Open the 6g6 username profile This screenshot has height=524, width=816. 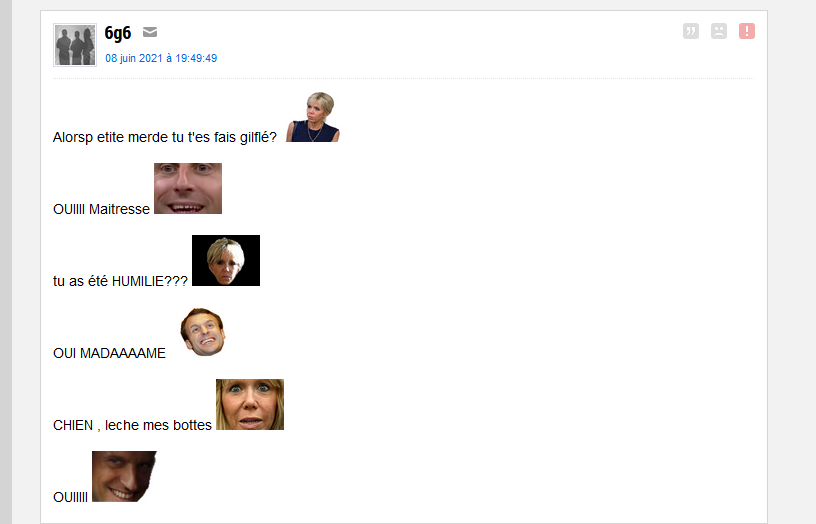coord(118,33)
